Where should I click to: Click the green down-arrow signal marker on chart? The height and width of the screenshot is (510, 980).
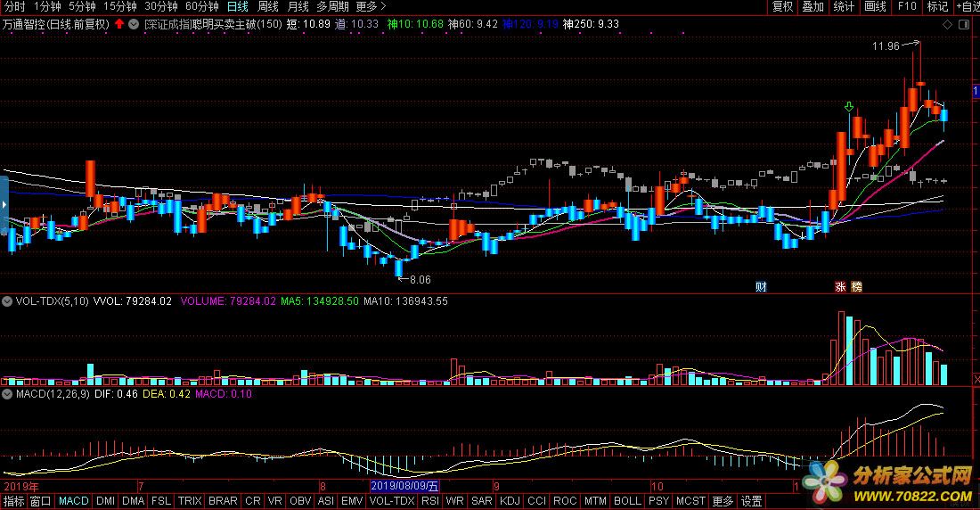(849, 107)
